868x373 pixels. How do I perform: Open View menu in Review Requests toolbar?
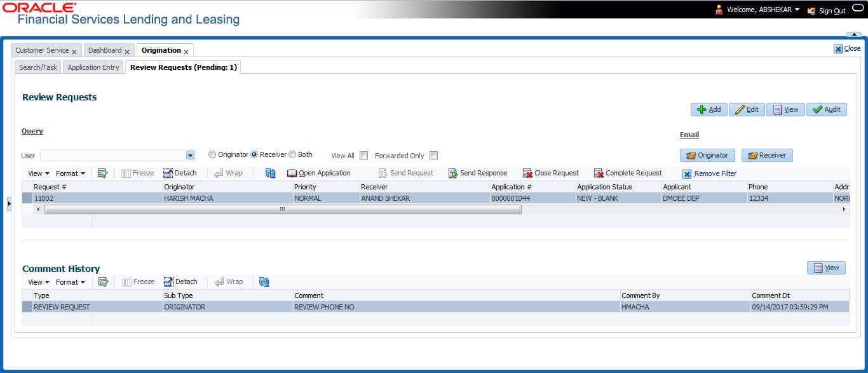click(x=39, y=173)
